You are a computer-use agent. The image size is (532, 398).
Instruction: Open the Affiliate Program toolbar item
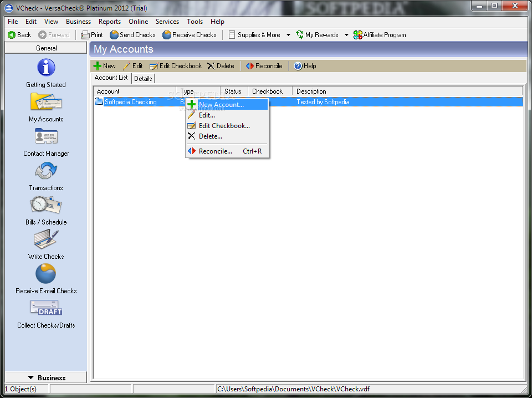pyautogui.click(x=380, y=34)
